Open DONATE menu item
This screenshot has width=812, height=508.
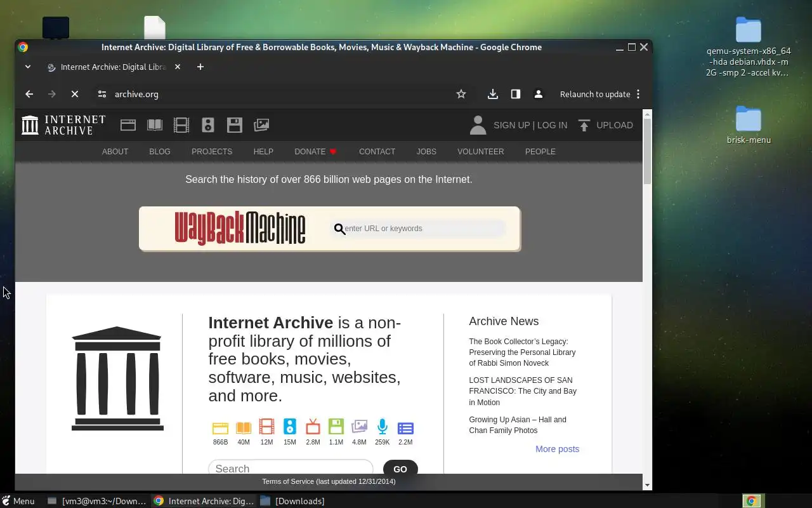(315, 152)
